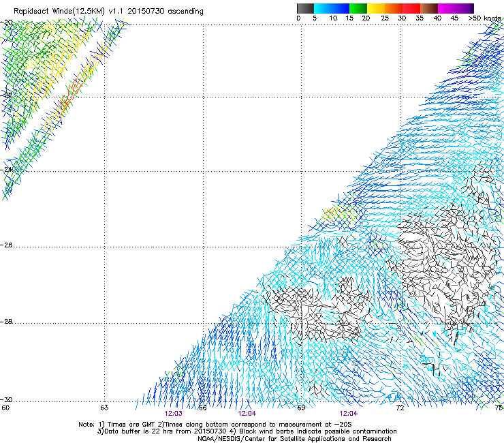Image resolution: width=504 pixels, height=443 pixels.
Task: Select the brown 35-40 knots legend swatch
Action: [x=429, y=8]
